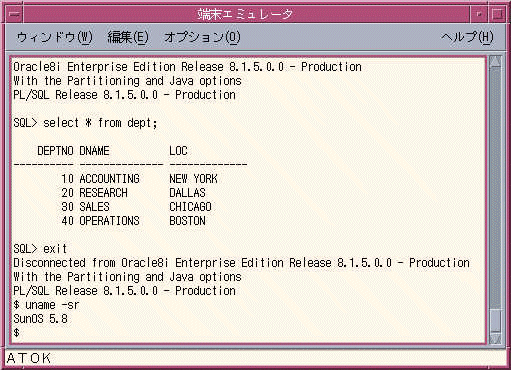Minimize the terminal emulator window

[479, 14]
